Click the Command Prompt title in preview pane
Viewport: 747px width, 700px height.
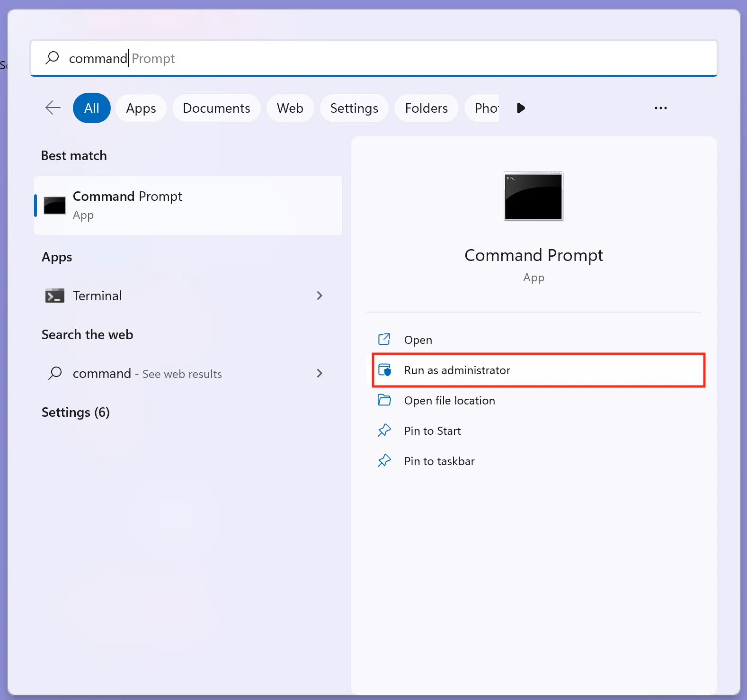[x=534, y=255]
